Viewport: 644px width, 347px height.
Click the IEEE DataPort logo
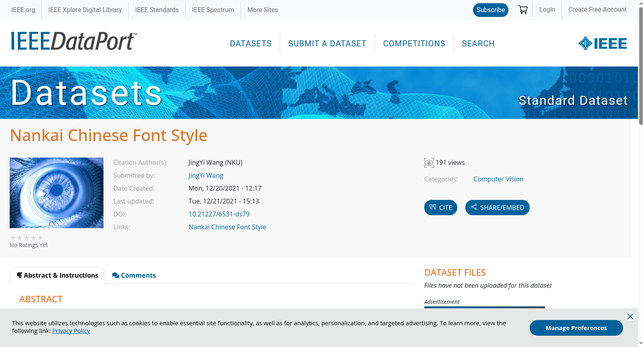coord(74,42)
